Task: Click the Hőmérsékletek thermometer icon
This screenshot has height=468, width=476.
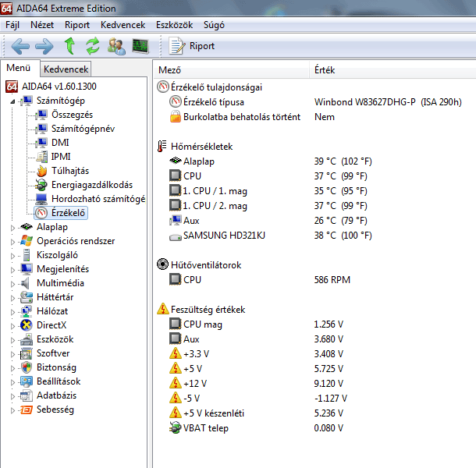Action: pyautogui.click(x=162, y=147)
